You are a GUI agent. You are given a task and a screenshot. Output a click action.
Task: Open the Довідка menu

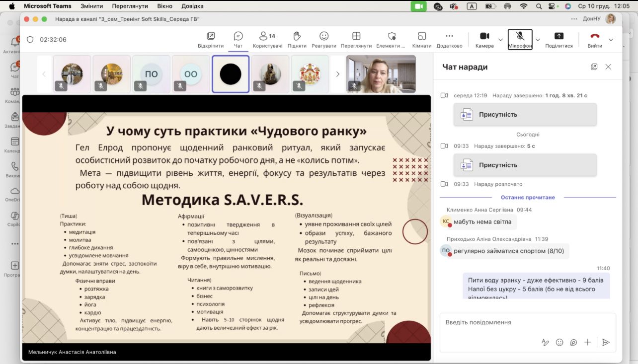(x=192, y=6)
